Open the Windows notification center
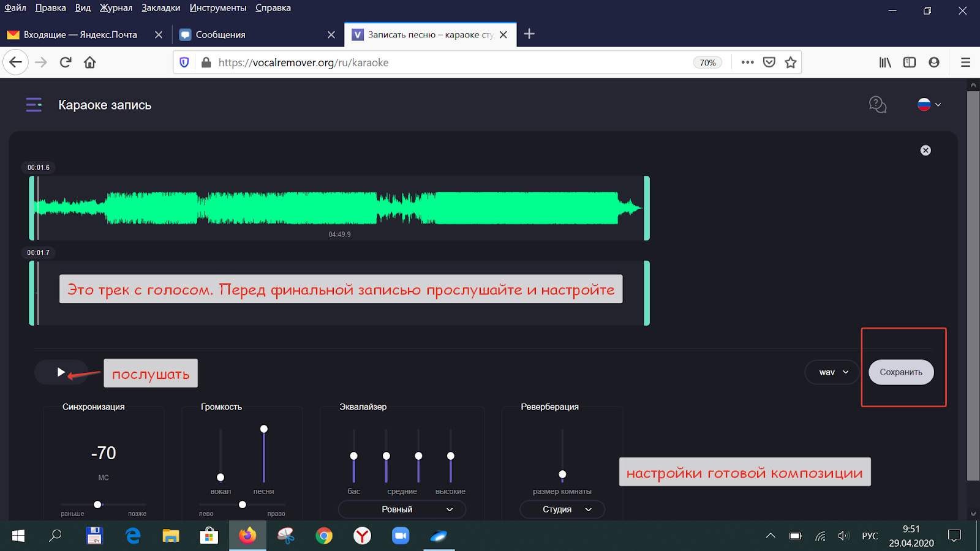 coord(954,536)
